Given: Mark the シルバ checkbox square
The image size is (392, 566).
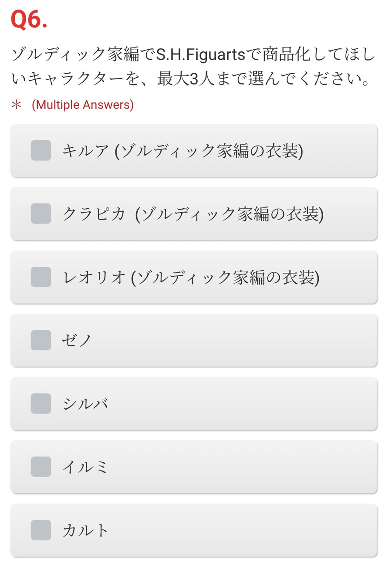Looking at the screenshot, I should click(41, 403).
